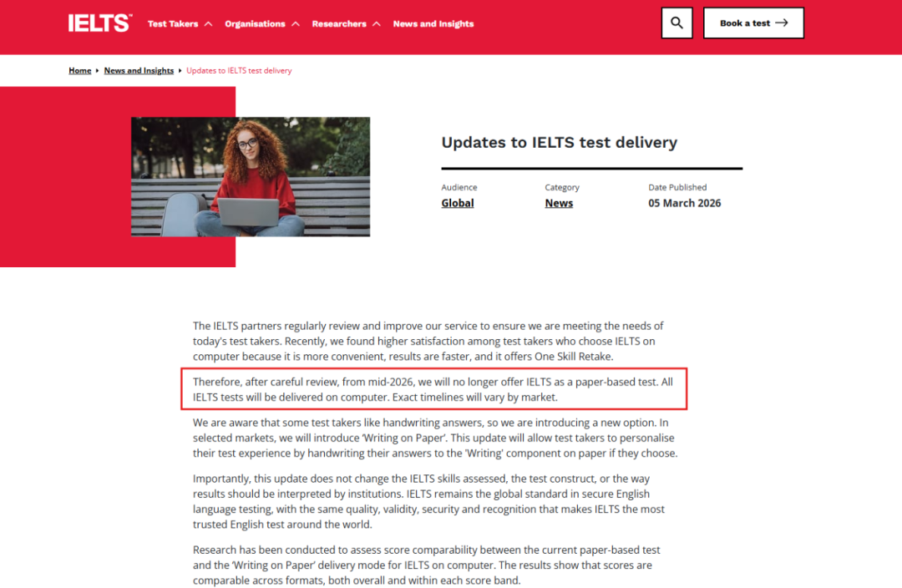Select News and Insights breadcrumb link
This screenshot has height=588, width=902.
pos(139,71)
